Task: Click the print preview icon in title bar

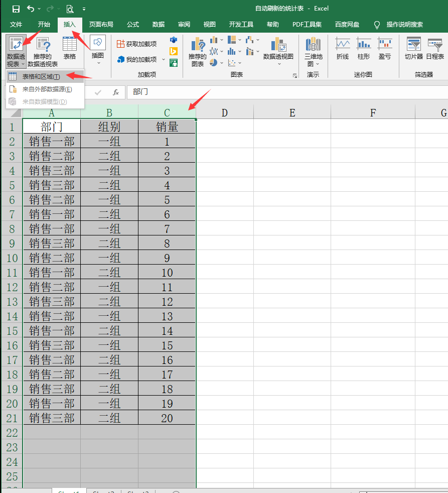Action: click(x=70, y=9)
